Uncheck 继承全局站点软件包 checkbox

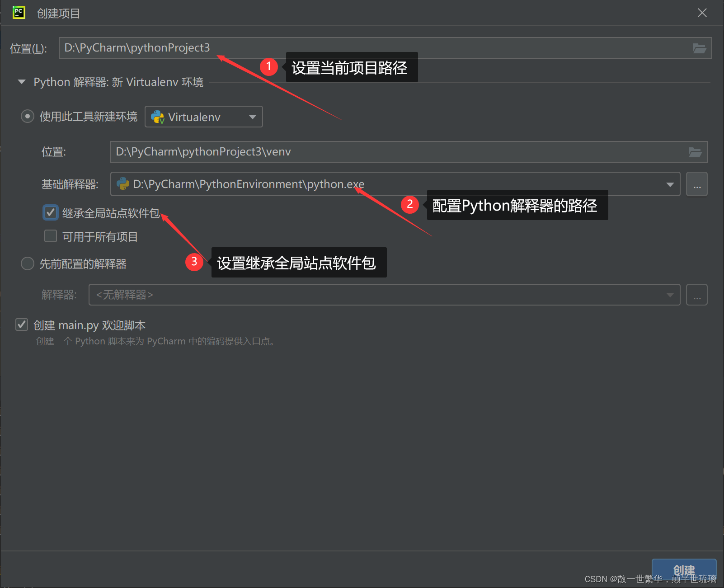point(51,212)
